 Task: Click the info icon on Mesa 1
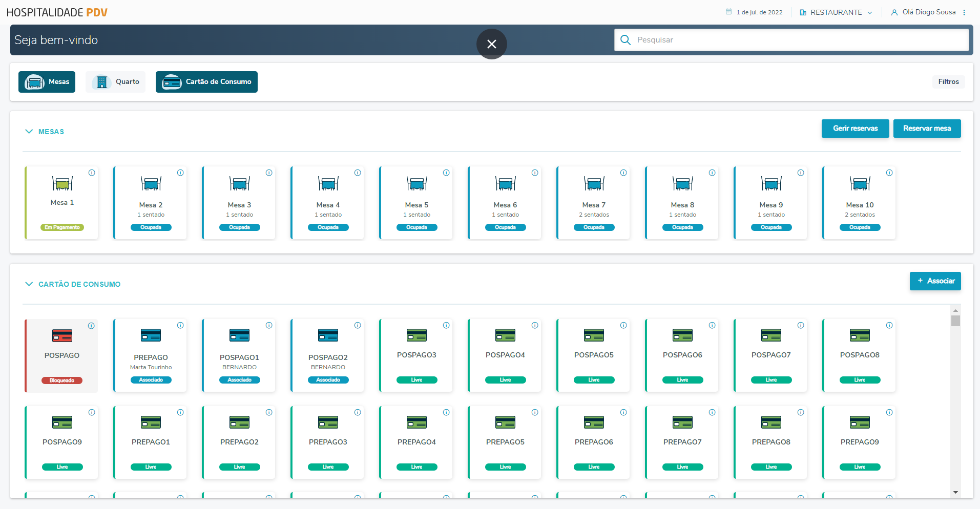pyautogui.click(x=92, y=173)
